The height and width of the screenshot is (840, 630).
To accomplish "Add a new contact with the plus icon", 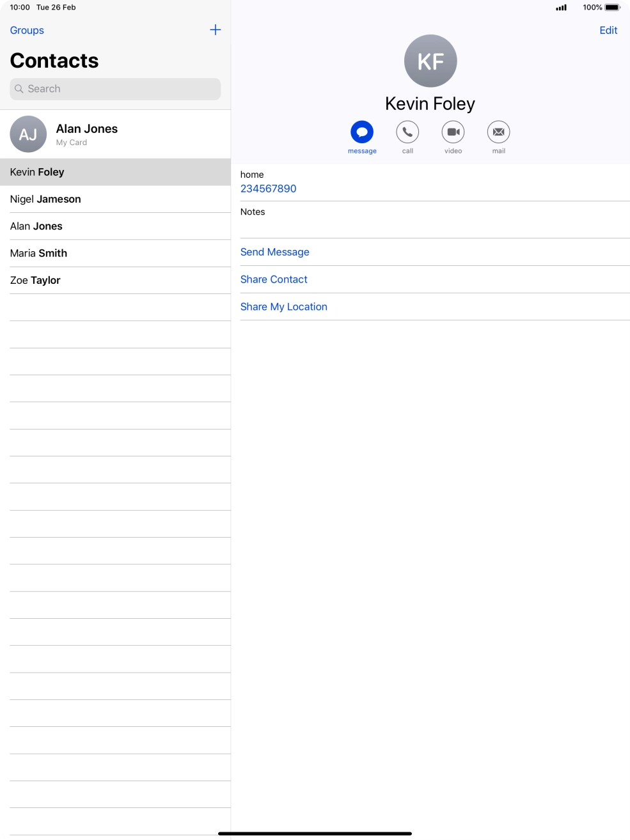I will pos(216,29).
